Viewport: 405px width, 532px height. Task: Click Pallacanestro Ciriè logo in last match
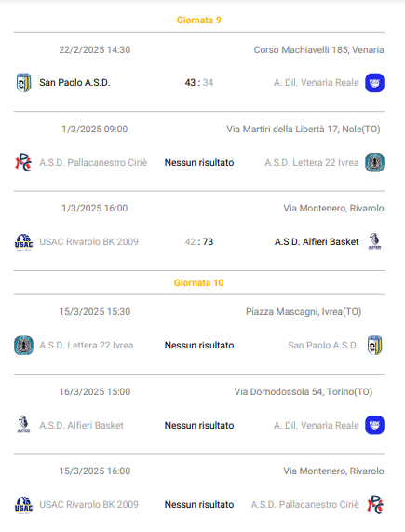pyautogui.click(x=375, y=505)
